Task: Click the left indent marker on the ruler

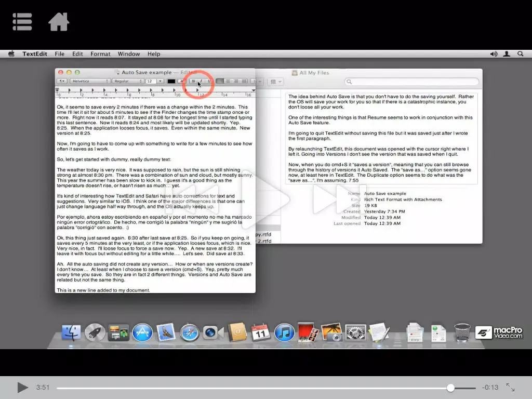Action: coord(57,90)
